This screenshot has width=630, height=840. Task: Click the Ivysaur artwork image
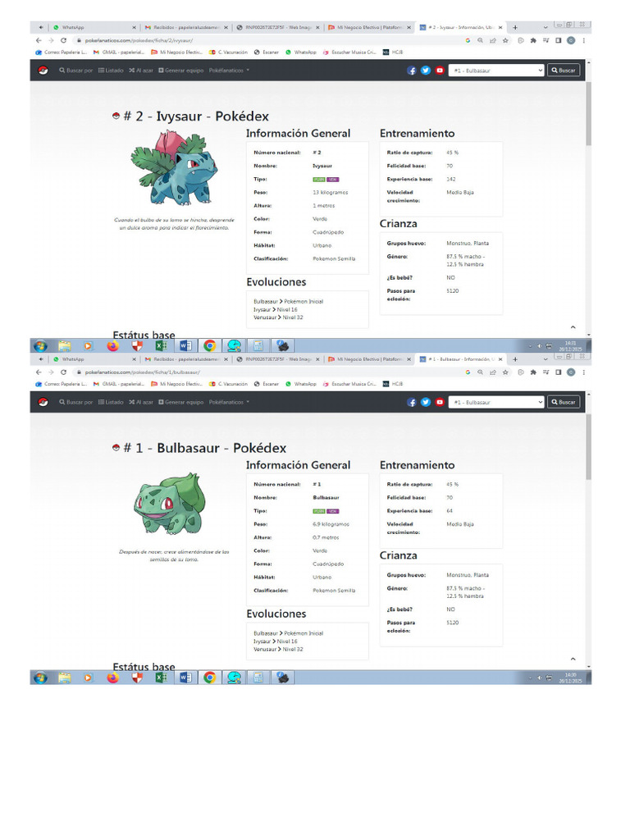pos(174,168)
